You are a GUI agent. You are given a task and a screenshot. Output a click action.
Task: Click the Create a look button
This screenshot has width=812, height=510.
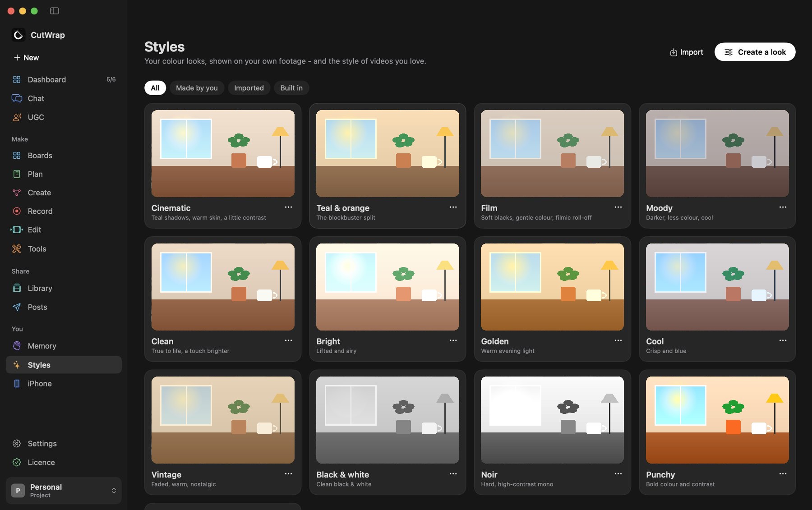tap(755, 52)
